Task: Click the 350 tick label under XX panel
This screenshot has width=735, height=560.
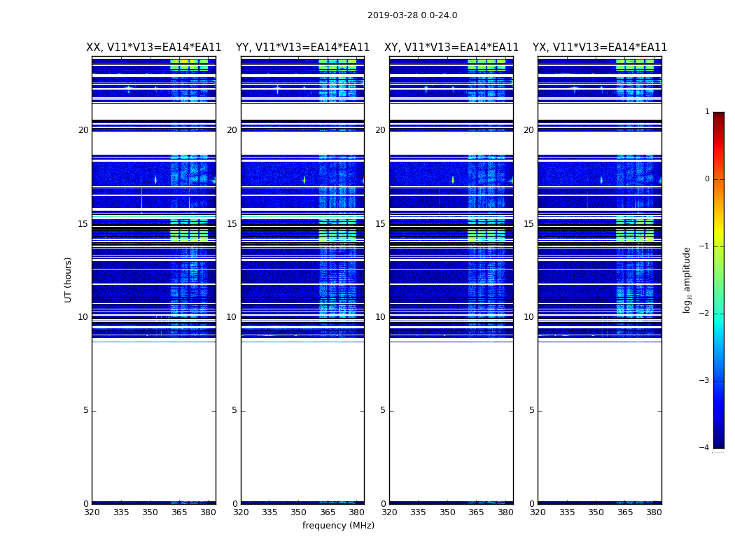Action: tap(150, 512)
